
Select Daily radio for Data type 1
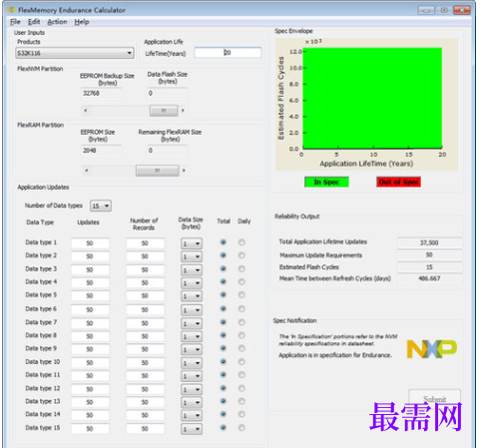pos(241,242)
